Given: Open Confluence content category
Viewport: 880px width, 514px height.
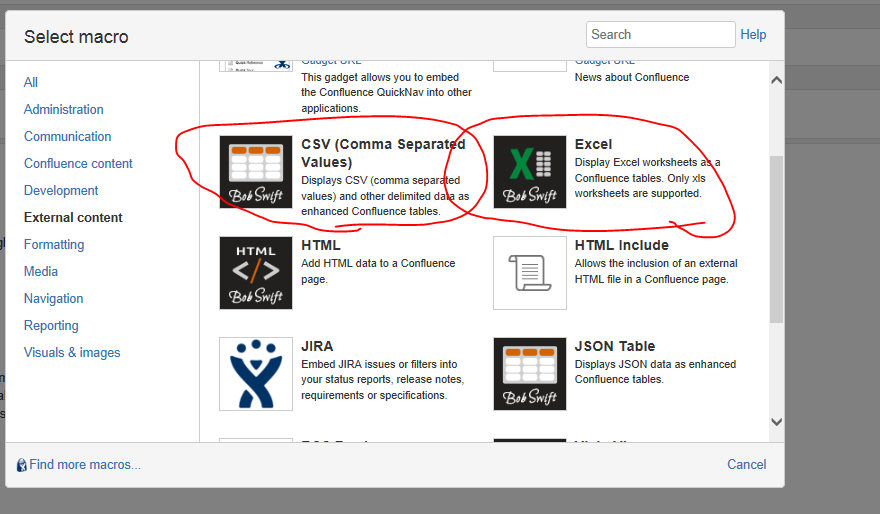Looking at the screenshot, I should click(x=78, y=163).
